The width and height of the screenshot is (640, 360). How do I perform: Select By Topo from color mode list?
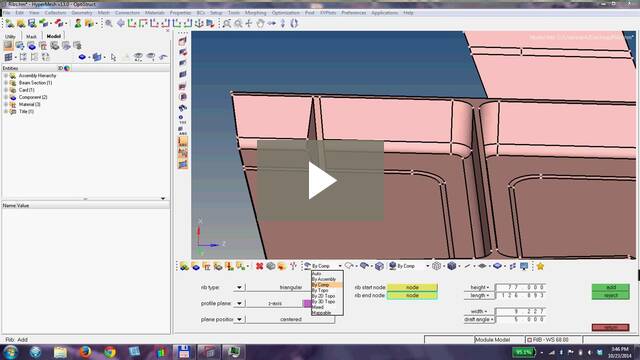[x=320, y=291]
